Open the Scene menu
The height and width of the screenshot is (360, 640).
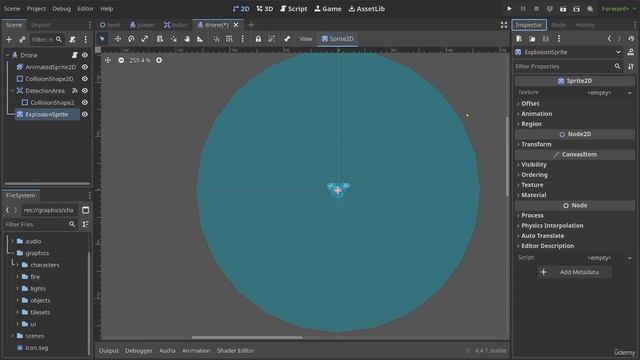(12, 9)
